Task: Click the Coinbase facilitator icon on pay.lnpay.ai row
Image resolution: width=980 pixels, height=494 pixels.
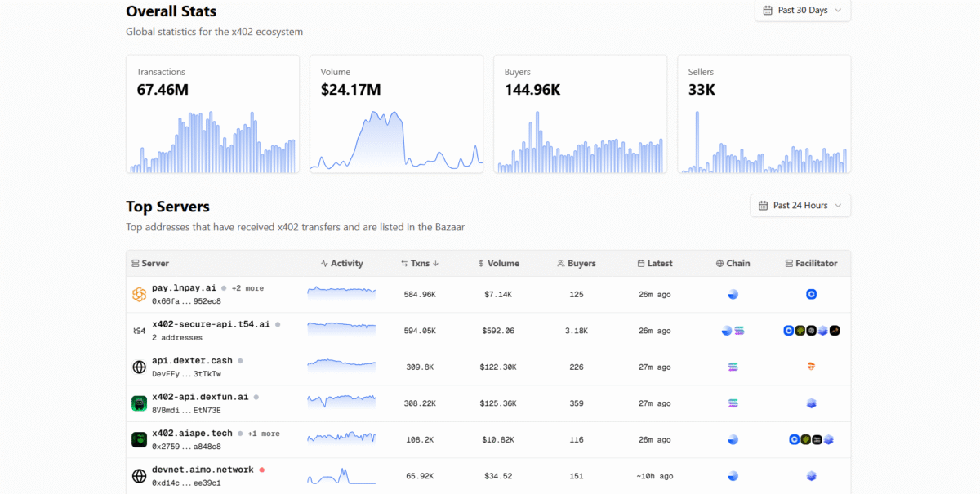Action: click(x=811, y=294)
